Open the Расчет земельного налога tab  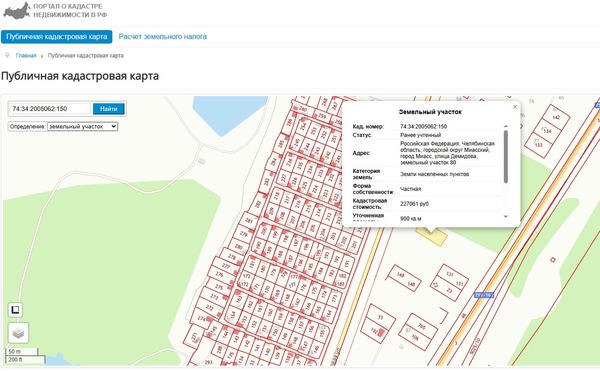[x=163, y=37]
